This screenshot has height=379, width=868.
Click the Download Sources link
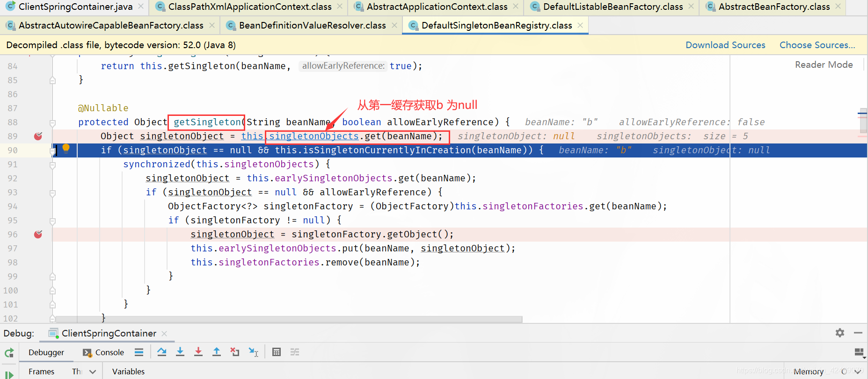click(x=725, y=45)
